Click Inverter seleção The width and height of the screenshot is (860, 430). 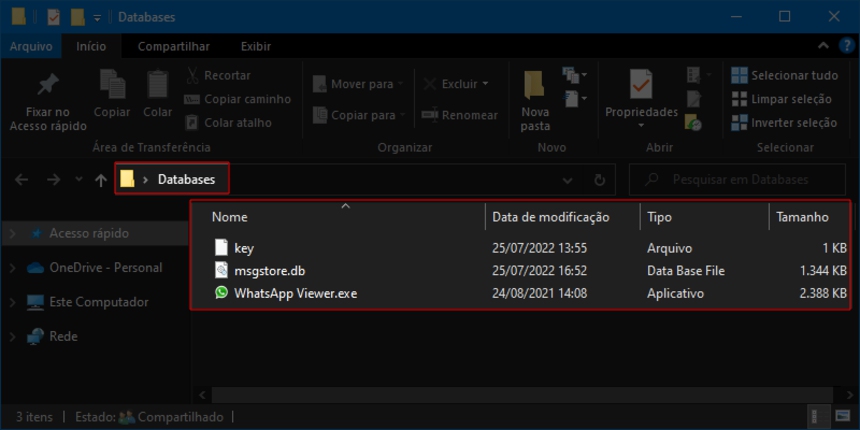[x=784, y=122]
